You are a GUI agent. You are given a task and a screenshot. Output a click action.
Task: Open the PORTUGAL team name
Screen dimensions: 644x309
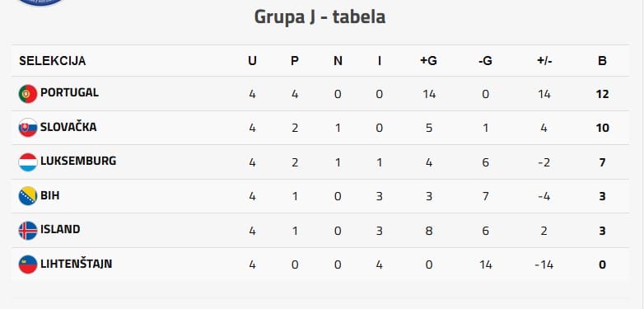(x=69, y=92)
